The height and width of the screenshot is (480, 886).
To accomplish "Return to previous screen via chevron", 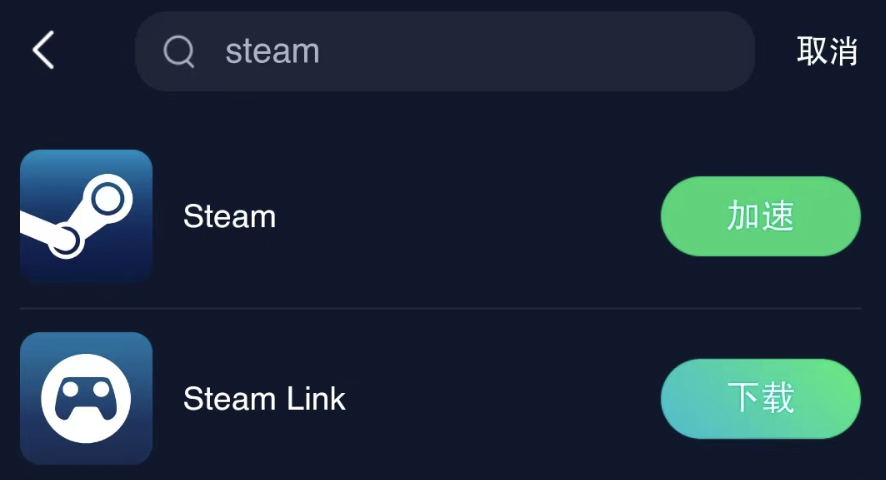I will click(x=43, y=50).
